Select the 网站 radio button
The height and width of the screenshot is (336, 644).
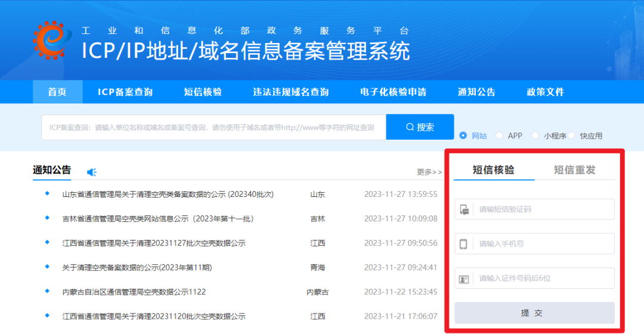pos(463,135)
